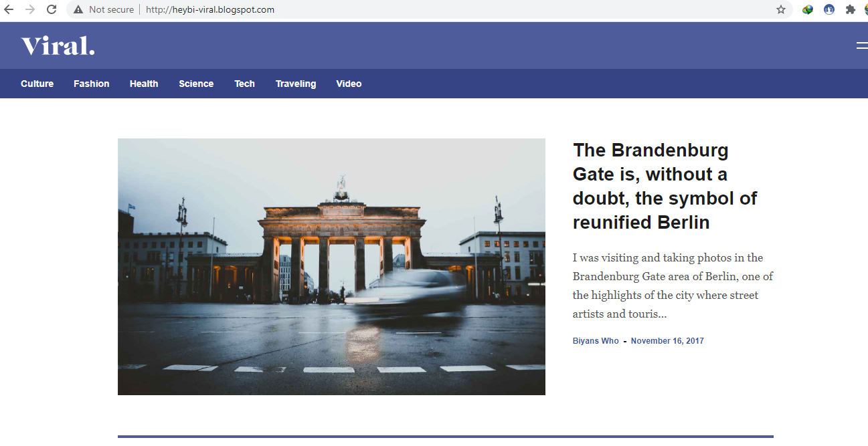868x446 pixels.
Task: Open the Health category
Action: (x=144, y=84)
